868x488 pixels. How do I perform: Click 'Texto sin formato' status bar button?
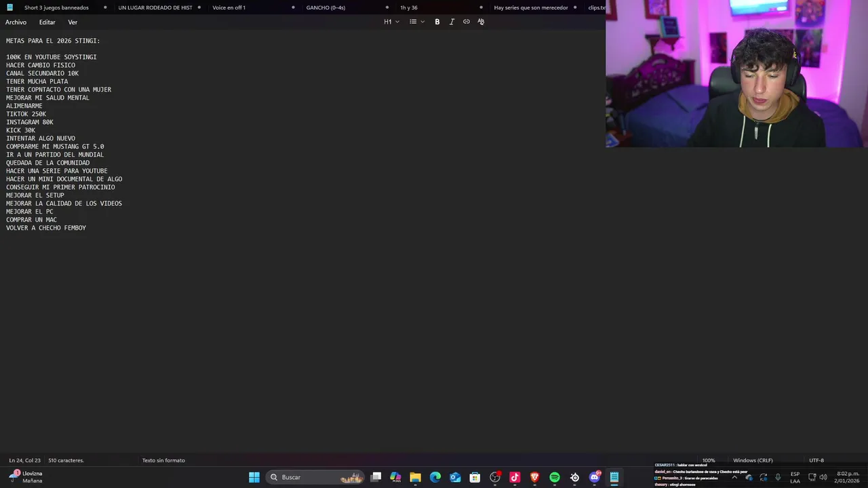[163, 460]
